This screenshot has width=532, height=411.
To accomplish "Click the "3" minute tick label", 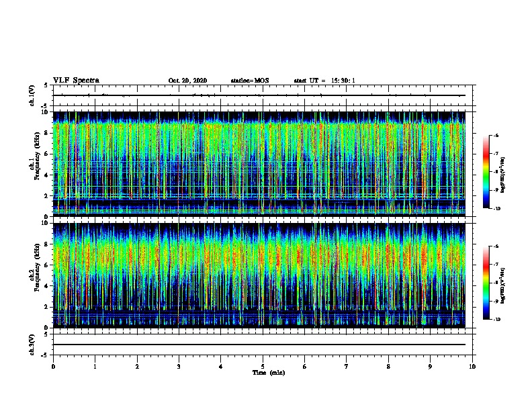I will tap(179, 367).
